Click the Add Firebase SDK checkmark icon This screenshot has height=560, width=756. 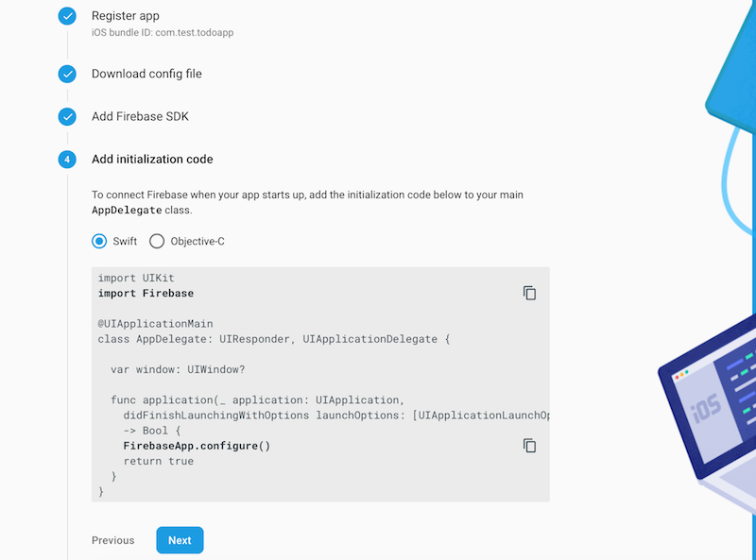[66, 116]
